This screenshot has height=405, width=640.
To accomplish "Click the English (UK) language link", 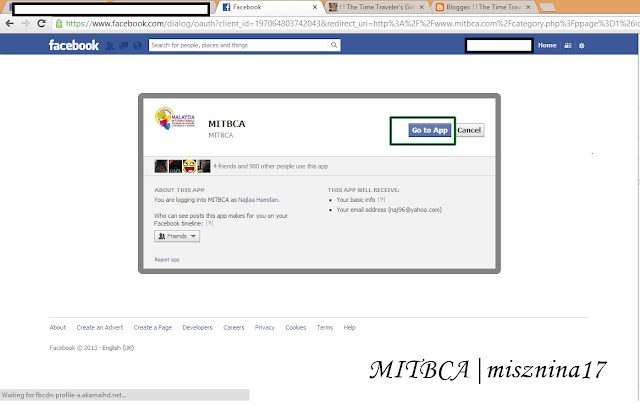I will [118, 348].
